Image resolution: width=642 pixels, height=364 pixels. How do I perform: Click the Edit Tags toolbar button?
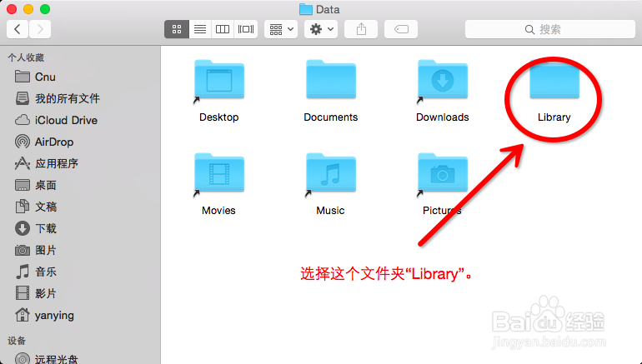tap(401, 29)
